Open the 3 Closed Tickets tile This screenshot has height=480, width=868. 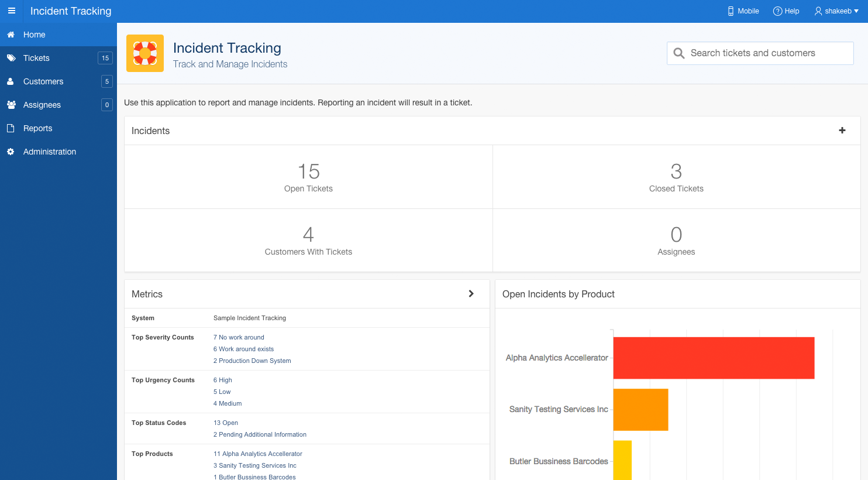pos(676,177)
